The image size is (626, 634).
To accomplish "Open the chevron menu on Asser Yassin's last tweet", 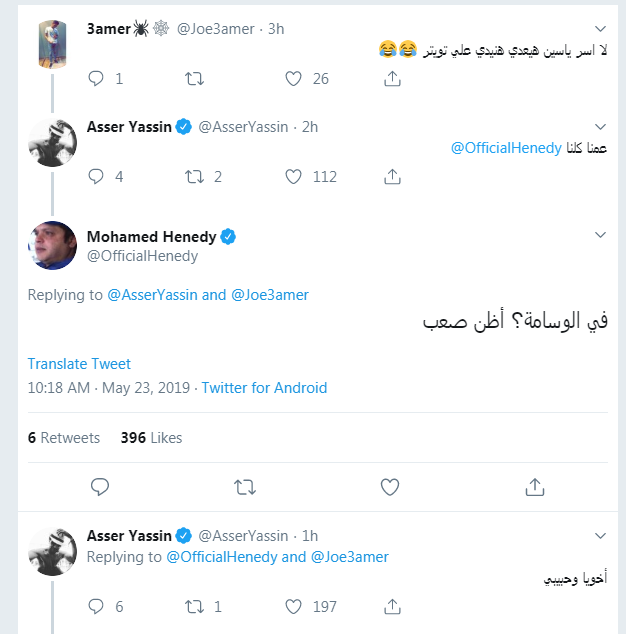I will [x=600, y=535].
